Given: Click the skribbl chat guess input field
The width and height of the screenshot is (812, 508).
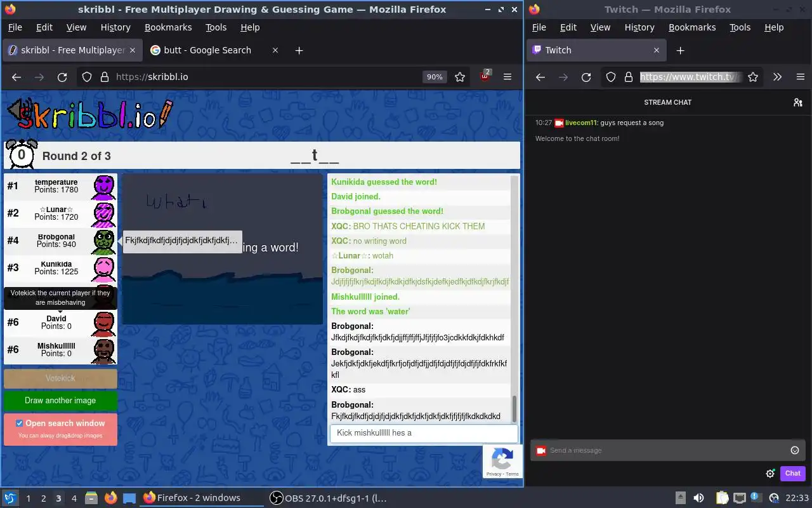Looking at the screenshot, I should 424,433.
